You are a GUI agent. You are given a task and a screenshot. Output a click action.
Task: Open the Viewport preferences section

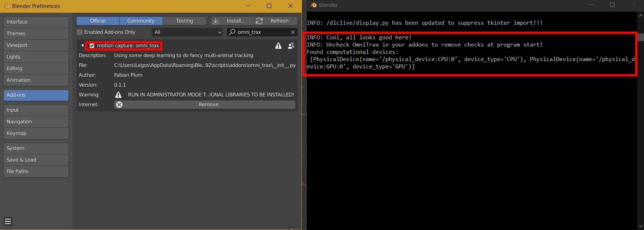point(36,45)
